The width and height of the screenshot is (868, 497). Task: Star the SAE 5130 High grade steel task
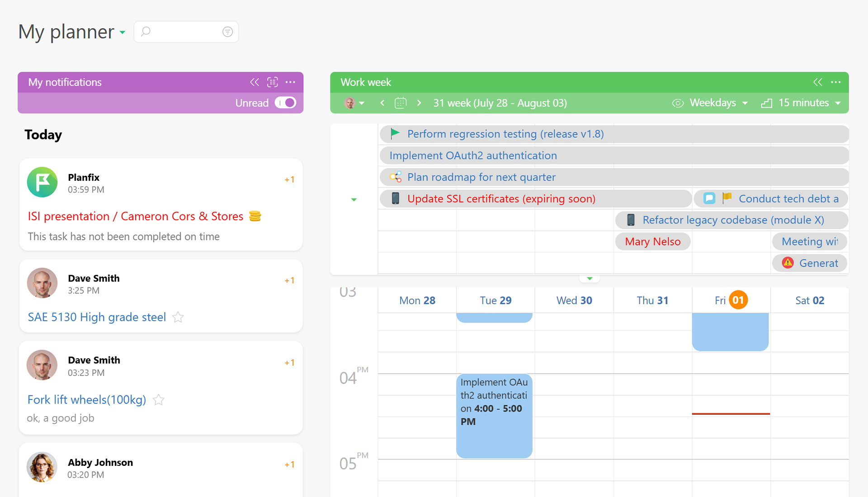(178, 317)
